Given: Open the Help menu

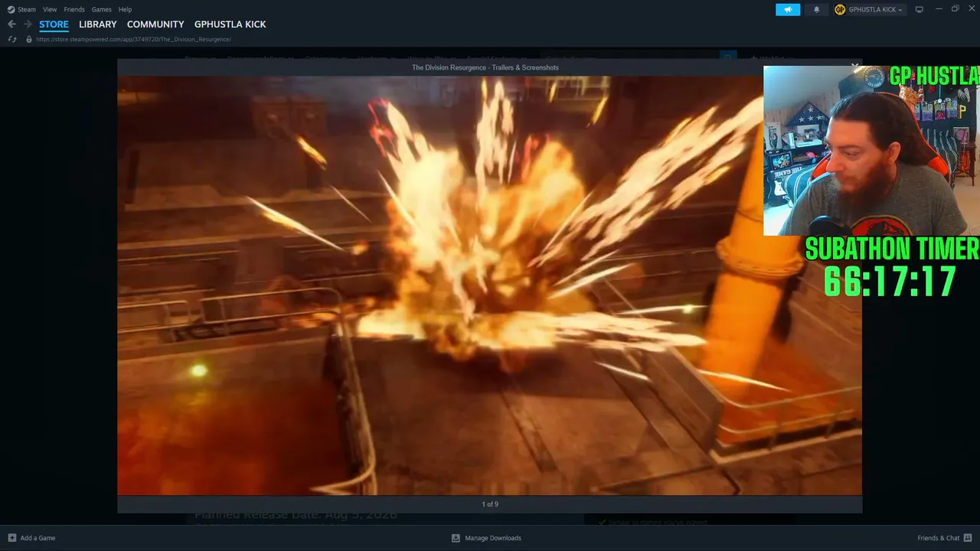Looking at the screenshot, I should pos(125,9).
